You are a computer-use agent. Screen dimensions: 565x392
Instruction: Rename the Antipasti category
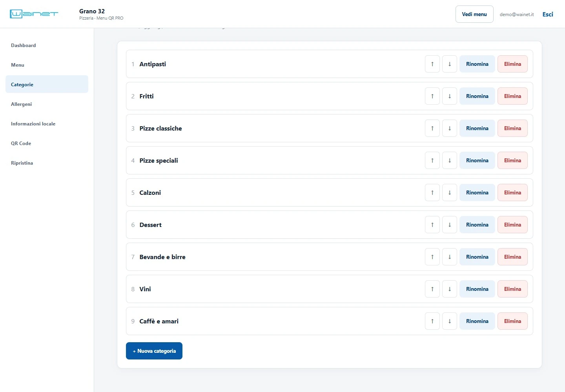pos(477,64)
